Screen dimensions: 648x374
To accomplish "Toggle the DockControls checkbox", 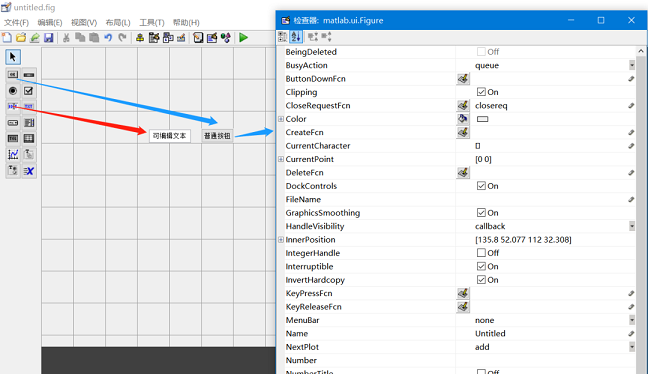I will (481, 186).
